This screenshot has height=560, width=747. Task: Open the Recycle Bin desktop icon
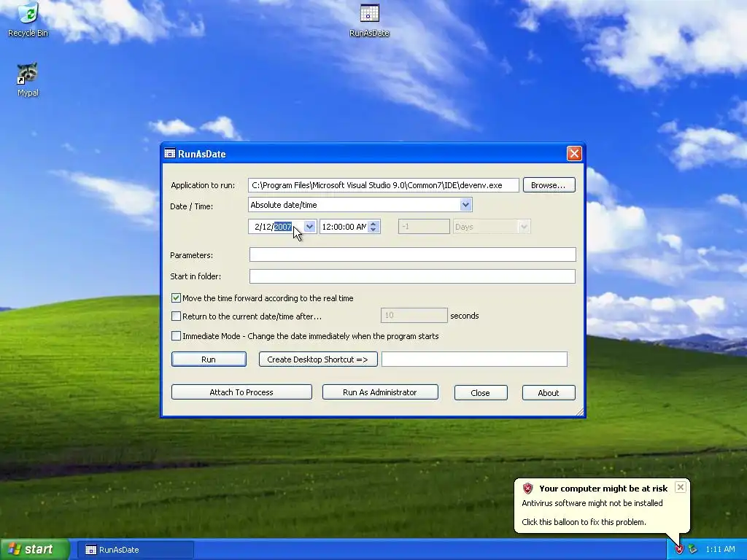click(28, 19)
